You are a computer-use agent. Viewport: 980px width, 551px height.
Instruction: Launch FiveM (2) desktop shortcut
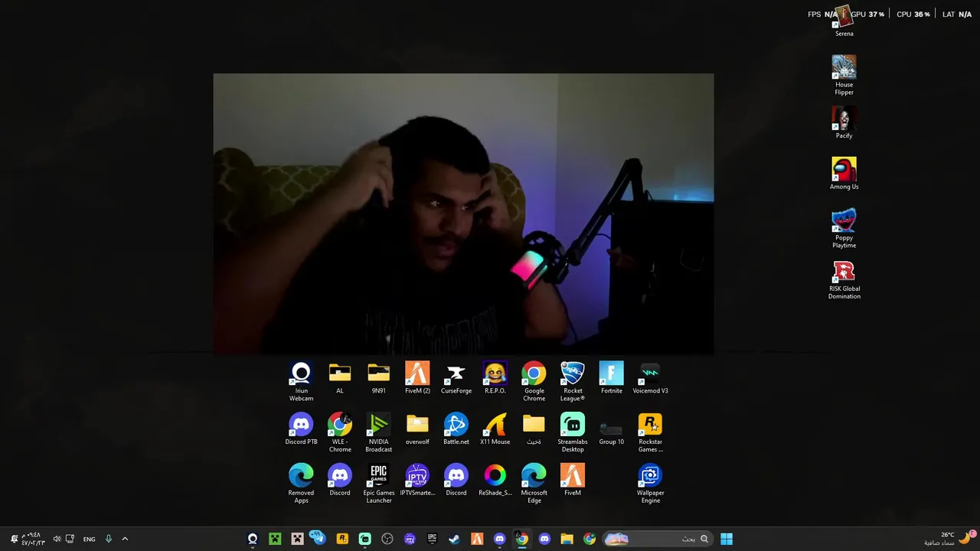(417, 378)
